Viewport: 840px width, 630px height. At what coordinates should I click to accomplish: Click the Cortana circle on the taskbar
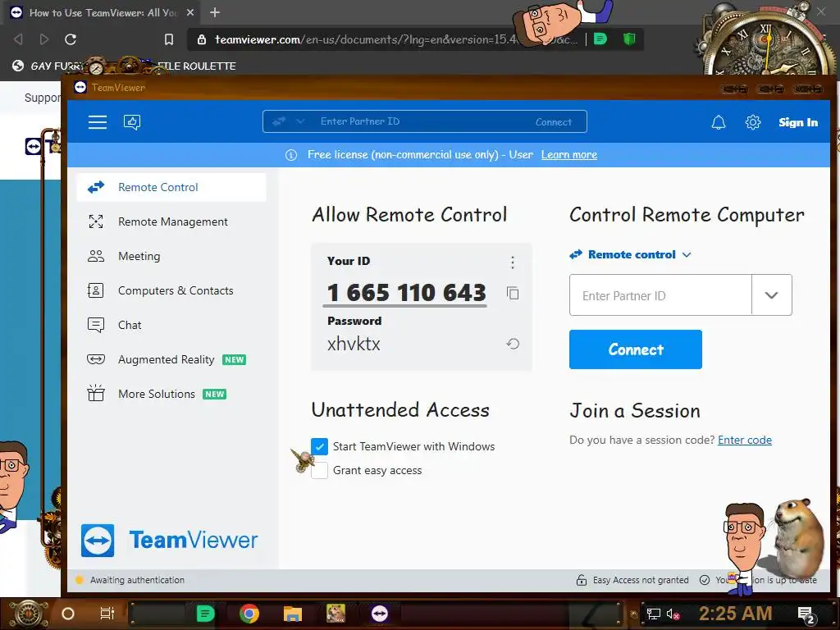(68, 614)
